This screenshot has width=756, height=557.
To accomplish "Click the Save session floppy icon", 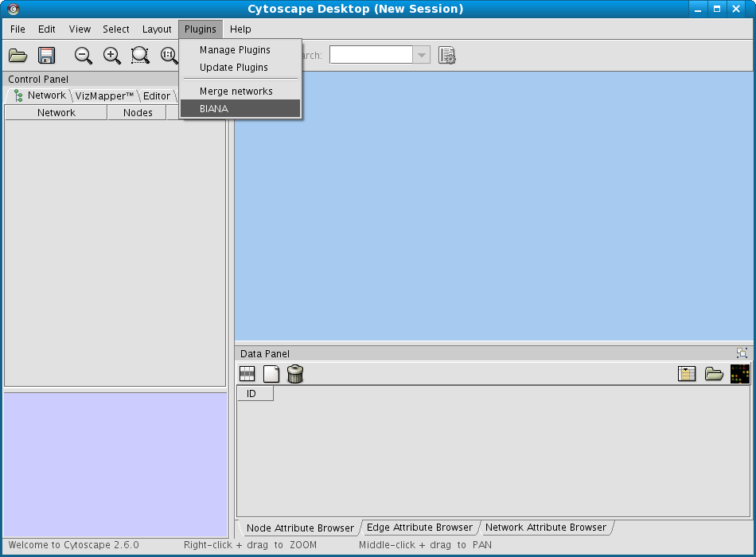I will pyautogui.click(x=47, y=56).
